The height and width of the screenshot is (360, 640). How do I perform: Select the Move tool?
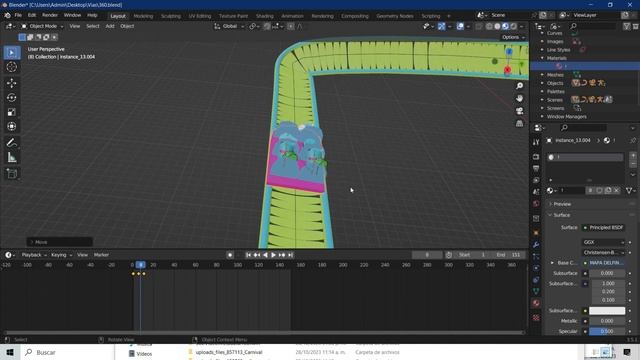(11, 83)
